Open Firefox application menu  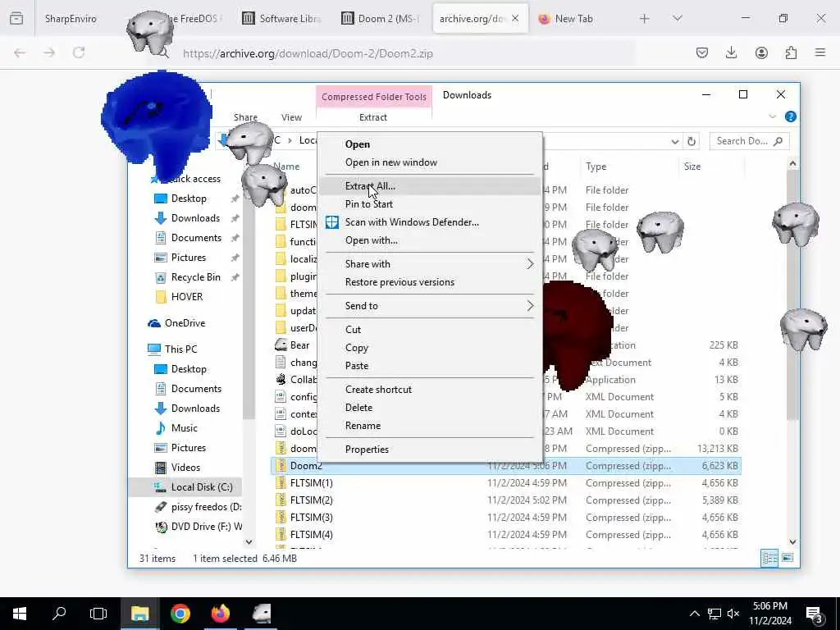[x=820, y=53]
